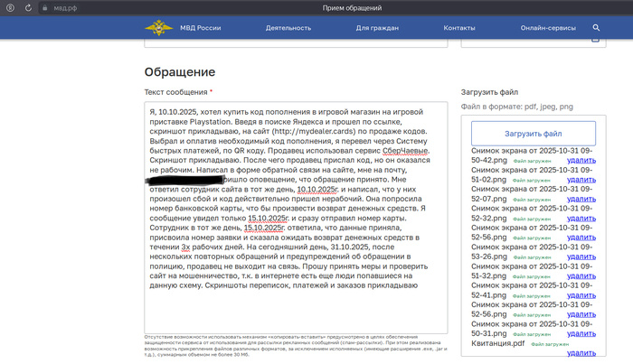Go to the Контакты menu item

pyautogui.click(x=458, y=28)
